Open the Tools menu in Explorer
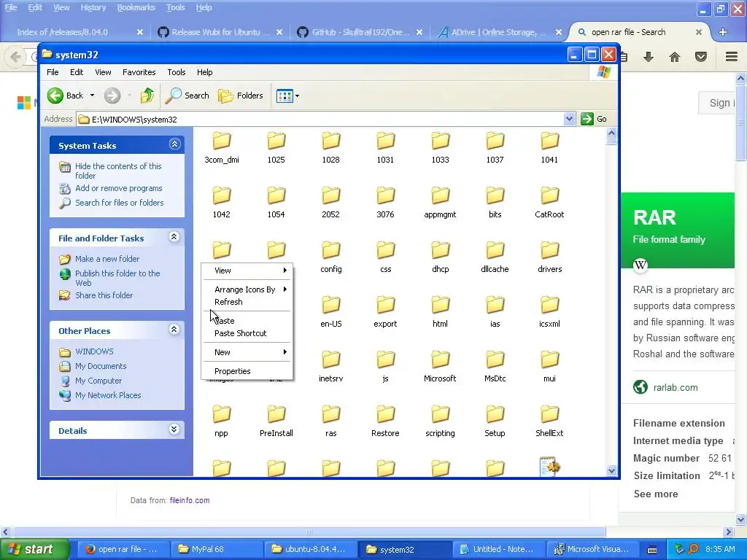Viewport: 747px width, 560px height. pyautogui.click(x=177, y=72)
